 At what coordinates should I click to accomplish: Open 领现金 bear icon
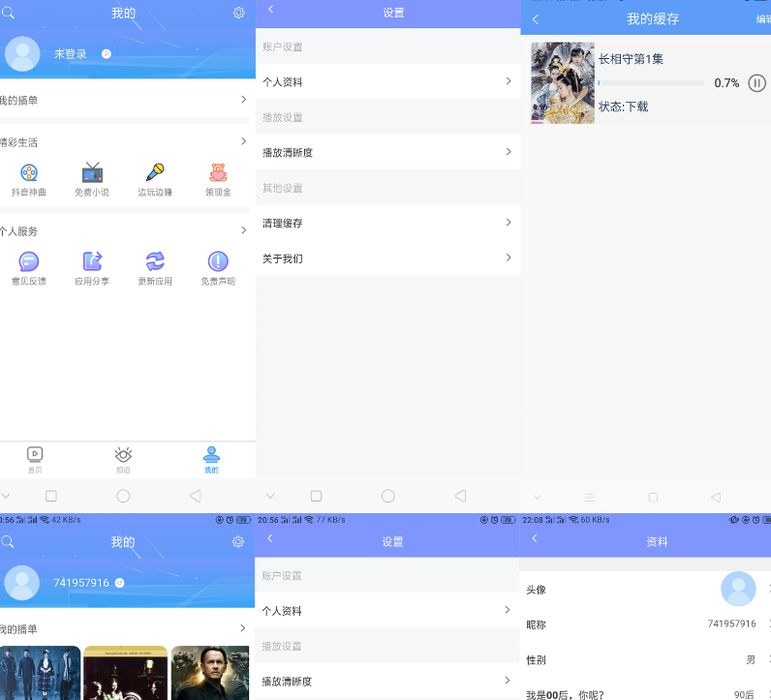point(218,172)
